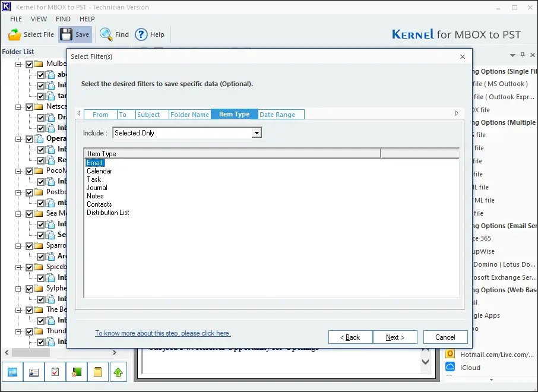Select Calendar item type
This screenshot has height=392, width=538.
(x=99, y=171)
